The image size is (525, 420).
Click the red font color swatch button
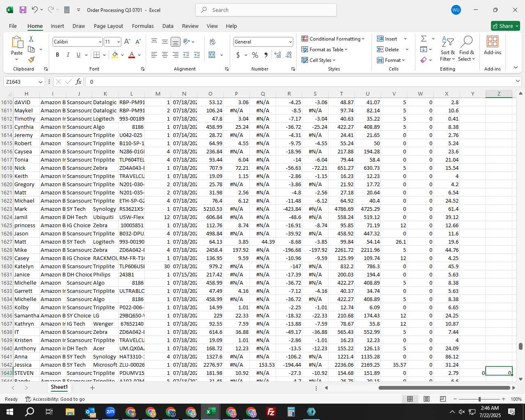132,55
